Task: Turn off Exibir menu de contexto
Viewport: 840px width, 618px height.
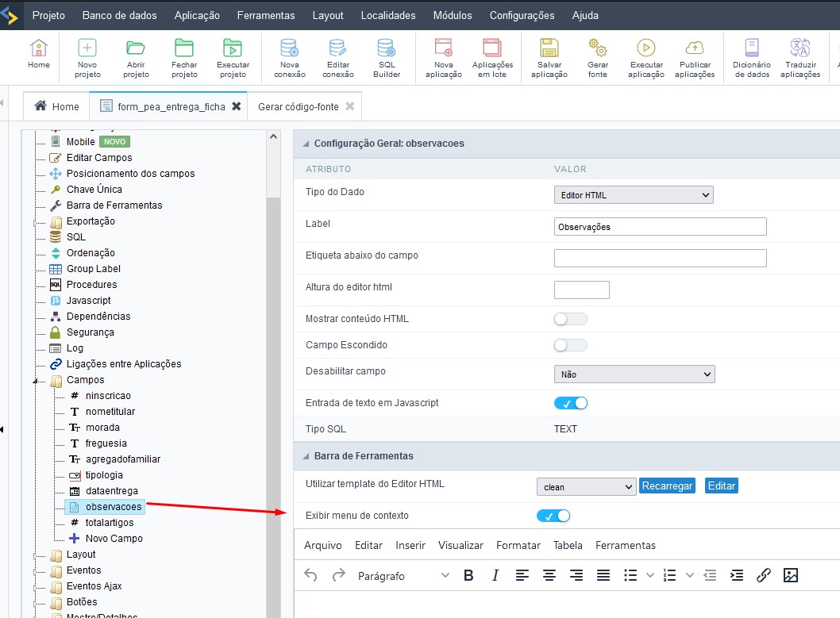Action: [553, 516]
